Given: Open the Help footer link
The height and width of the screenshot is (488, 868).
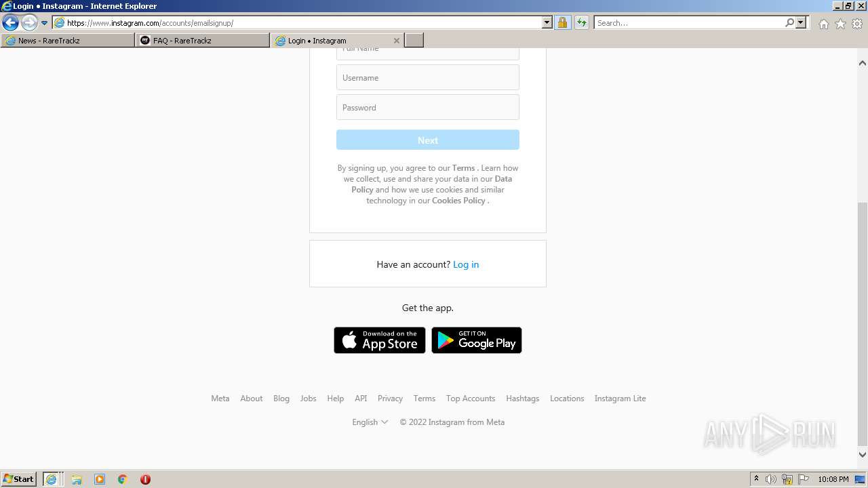Looking at the screenshot, I should [x=336, y=399].
